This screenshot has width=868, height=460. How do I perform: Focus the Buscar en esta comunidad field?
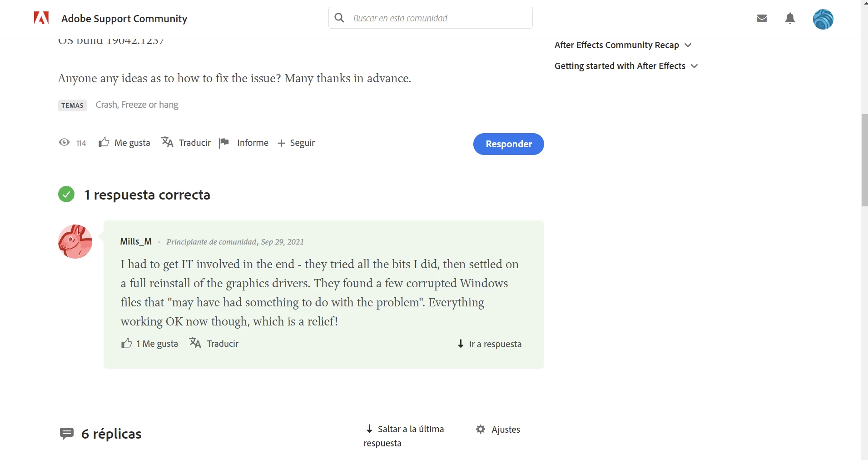pyautogui.click(x=430, y=18)
